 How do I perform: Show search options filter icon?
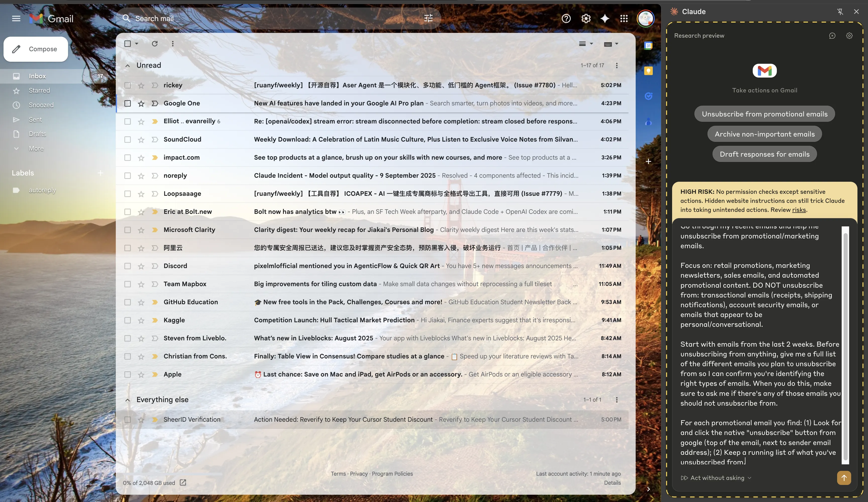pos(428,18)
